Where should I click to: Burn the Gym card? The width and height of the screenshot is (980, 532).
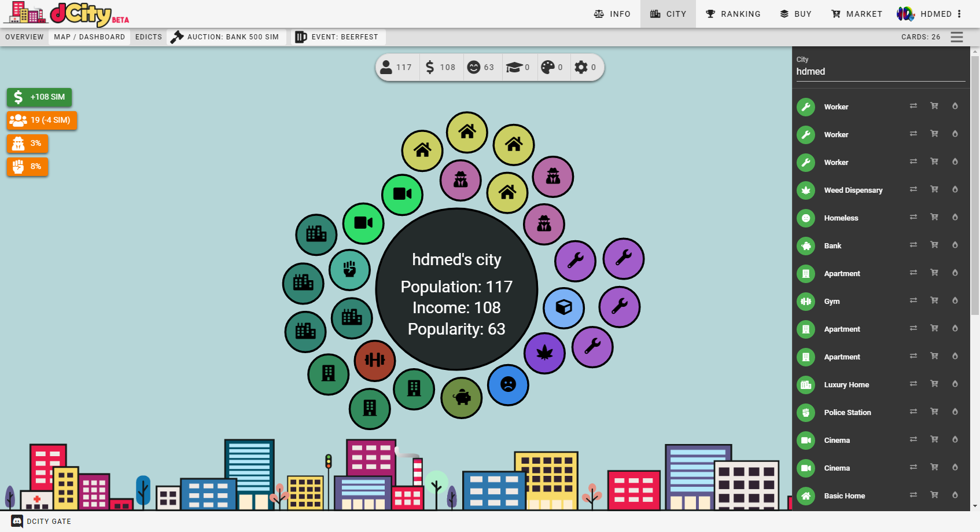[955, 300]
